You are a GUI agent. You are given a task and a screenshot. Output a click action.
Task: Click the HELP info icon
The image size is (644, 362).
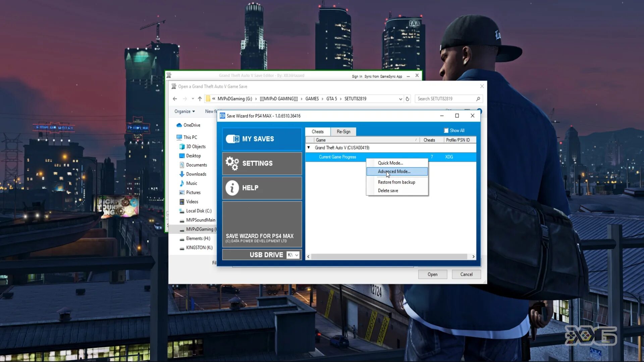tap(232, 187)
